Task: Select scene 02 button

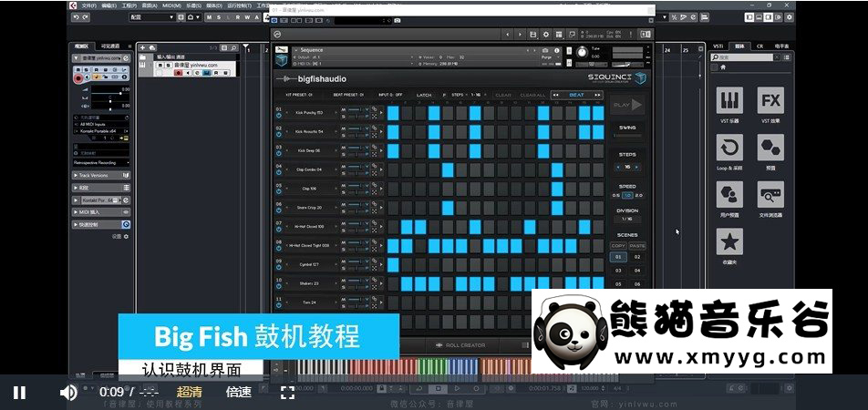Action: click(x=637, y=257)
